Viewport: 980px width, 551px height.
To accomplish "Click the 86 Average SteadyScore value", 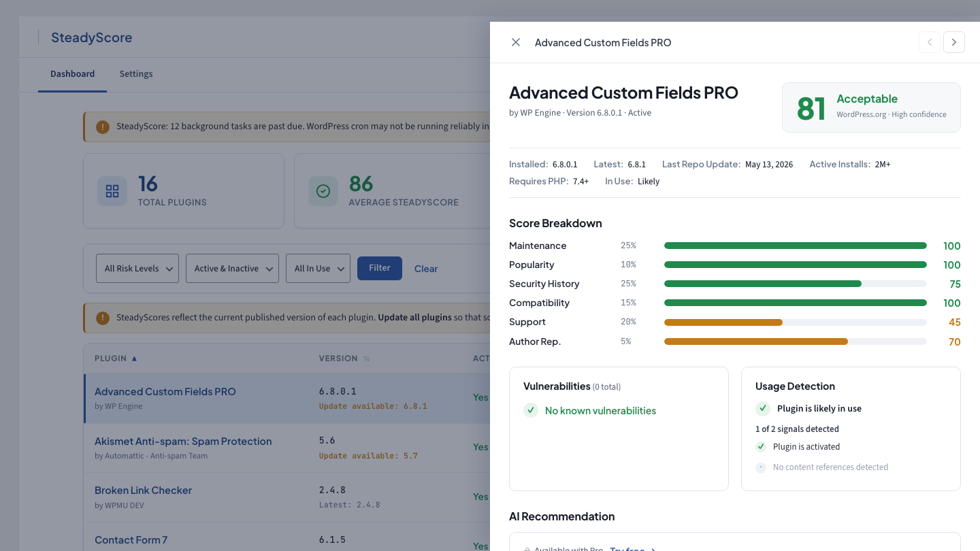I will tap(361, 184).
